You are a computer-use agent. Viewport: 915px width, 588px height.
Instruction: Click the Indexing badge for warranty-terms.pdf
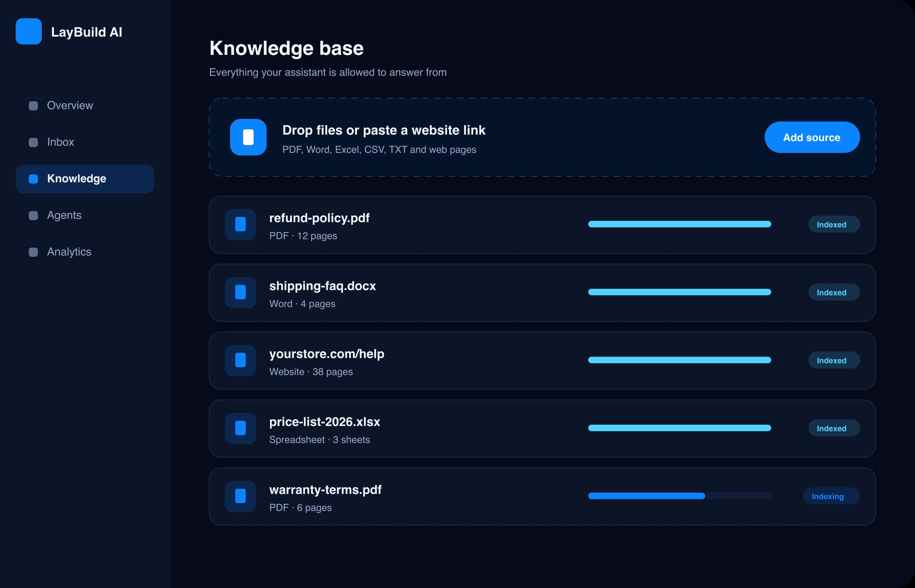pyautogui.click(x=831, y=496)
